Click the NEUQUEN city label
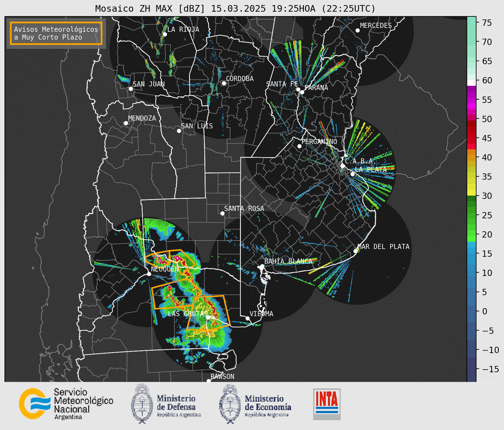The image size is (504, 430). (165, 269)
